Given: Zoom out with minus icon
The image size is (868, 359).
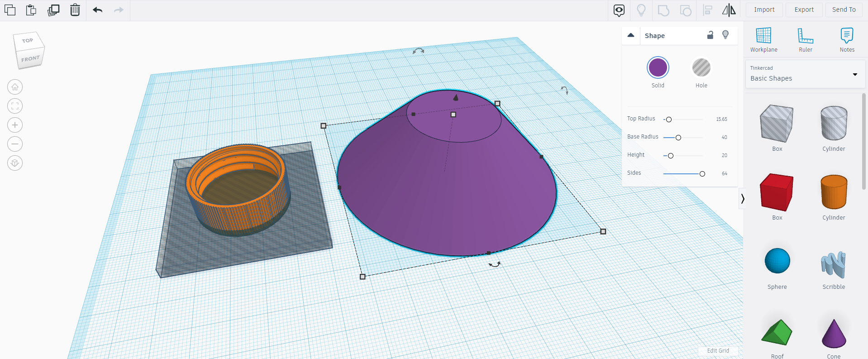Looking at the screenshot, I should pyautogui.click(x=15, y=144).
